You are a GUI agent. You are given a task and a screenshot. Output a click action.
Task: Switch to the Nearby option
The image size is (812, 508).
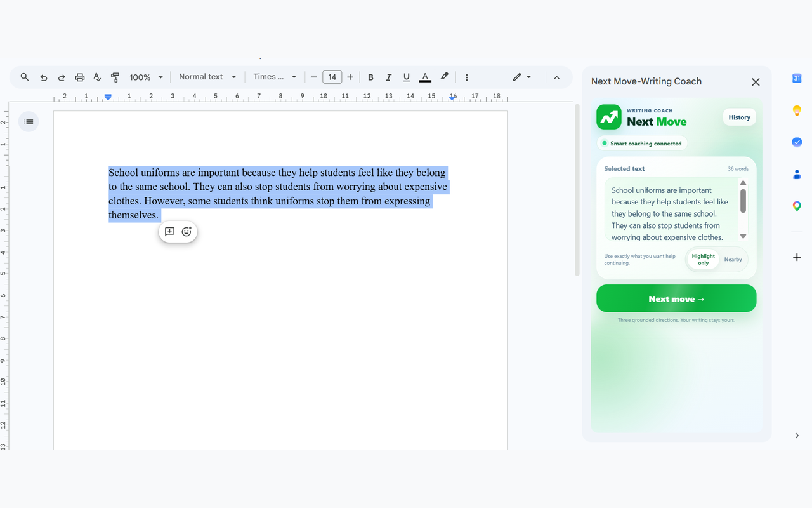click(x=733, y=260)
